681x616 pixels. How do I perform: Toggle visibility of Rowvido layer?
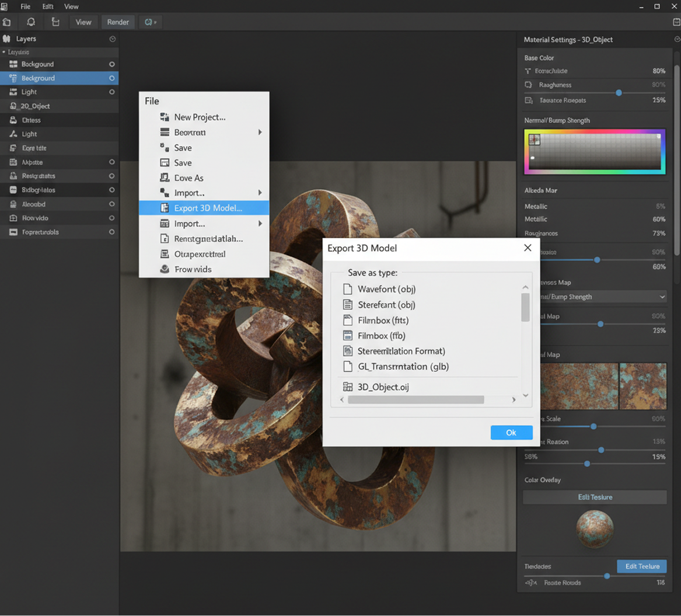pyautogui.click(x=111, y=218)
